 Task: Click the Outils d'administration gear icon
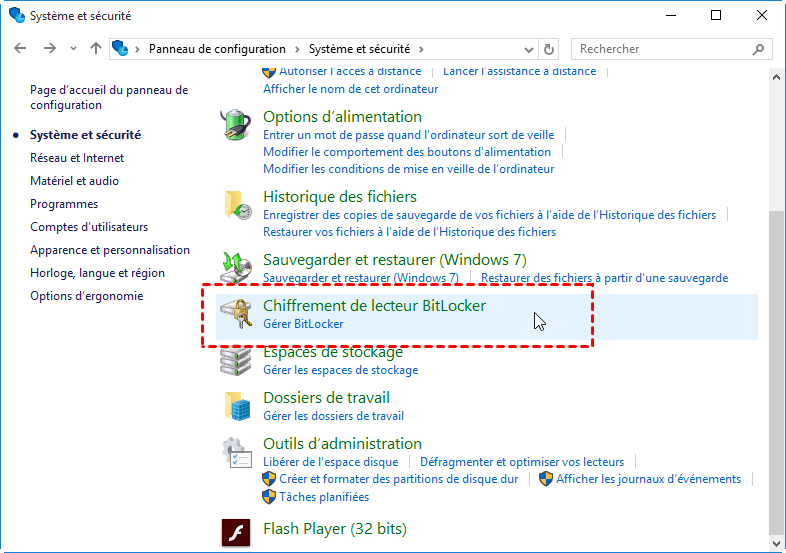point(236,452)
